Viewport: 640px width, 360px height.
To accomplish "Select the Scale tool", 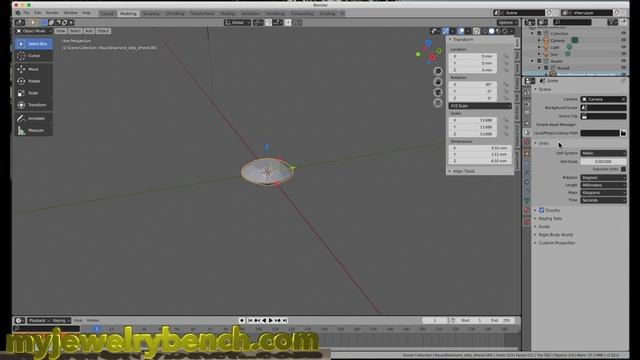I will pyautogui.click(x=33, y=93).
